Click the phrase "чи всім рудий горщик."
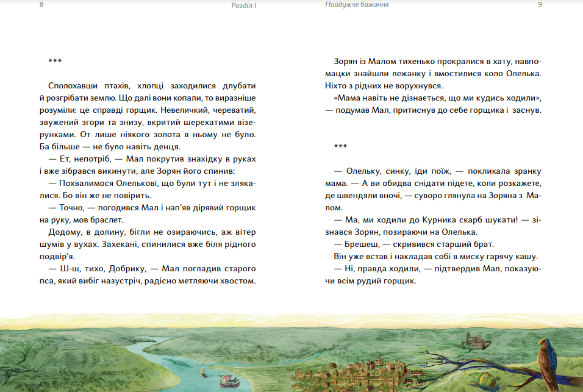The height and width of the screenshot is (392, 583). pos(371,281)
